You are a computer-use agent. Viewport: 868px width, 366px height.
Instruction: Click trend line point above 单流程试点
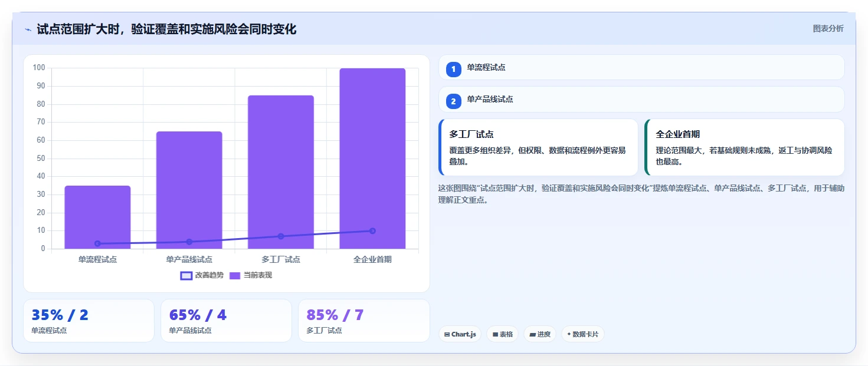click(x=97, y=243)
